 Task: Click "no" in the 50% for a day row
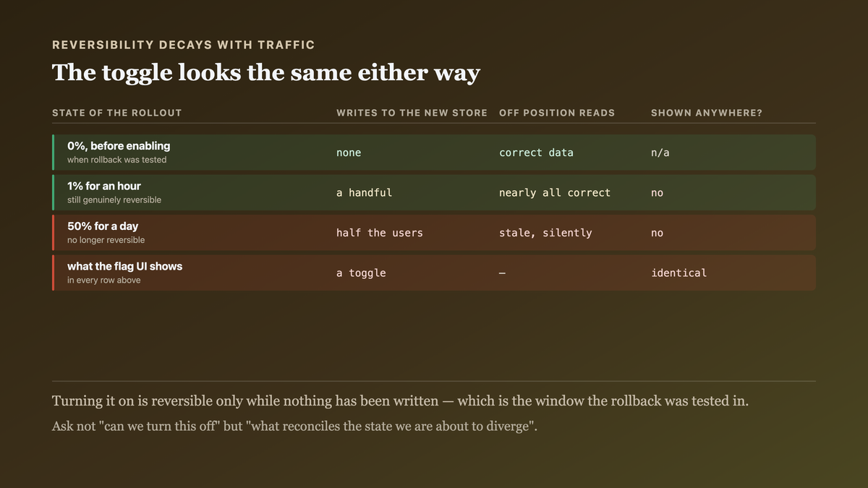(657, 233)
